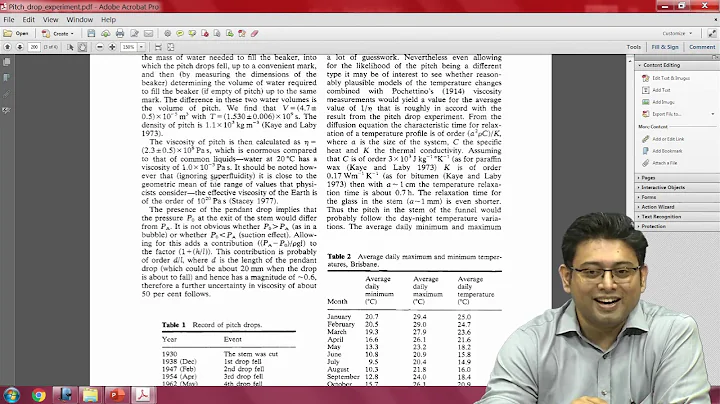
Task: Open the zoom level dropdown arrow
Action: point(141,47)
